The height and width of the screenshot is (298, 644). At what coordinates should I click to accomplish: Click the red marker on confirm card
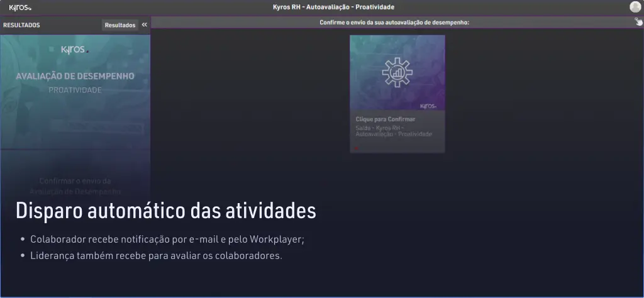click(357, 148)
